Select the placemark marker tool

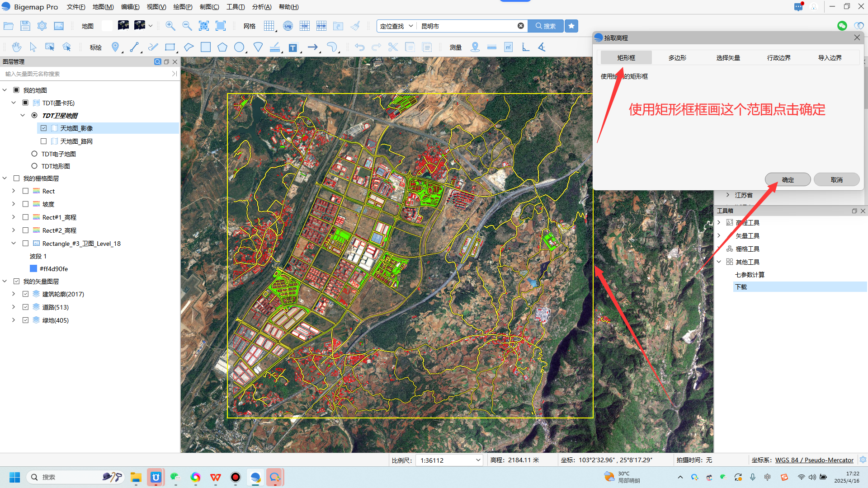click(115, 47)
